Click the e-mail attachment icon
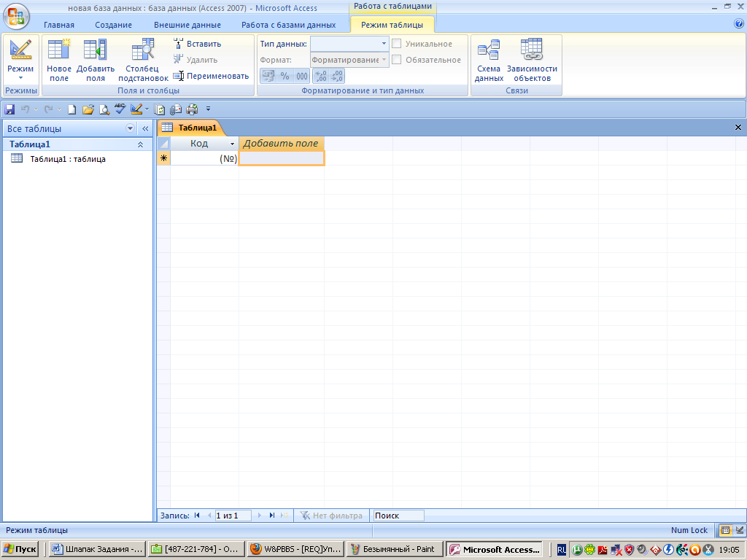 click(x=176, y=109)
